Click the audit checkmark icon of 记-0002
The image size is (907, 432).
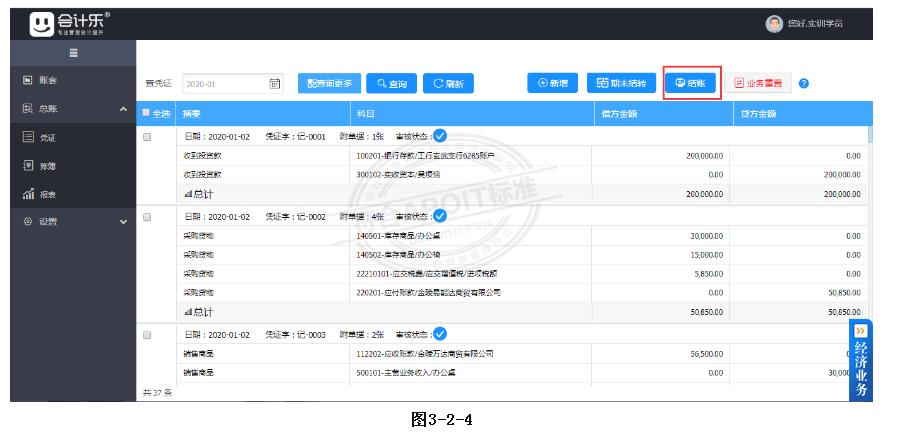pyautogui.click(x=440, y=216)
